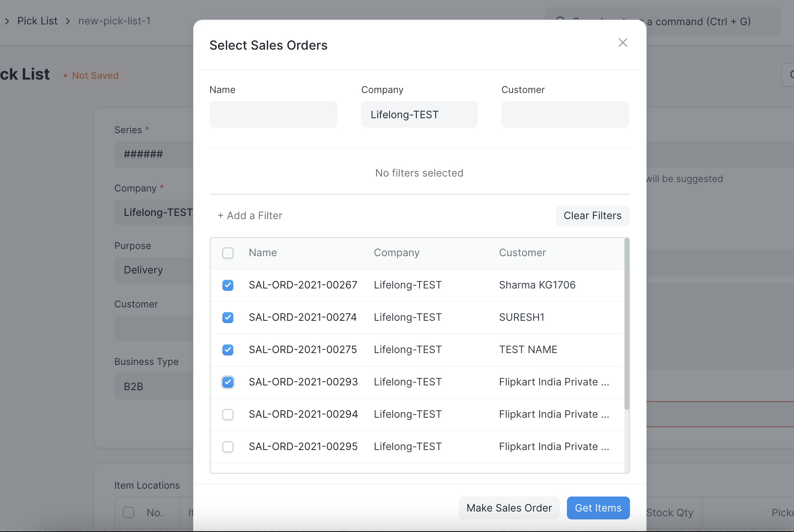Image resolution: width=794 pixels, height=532 pixels.
Task: Click the Get Items button
Action: 598,508
